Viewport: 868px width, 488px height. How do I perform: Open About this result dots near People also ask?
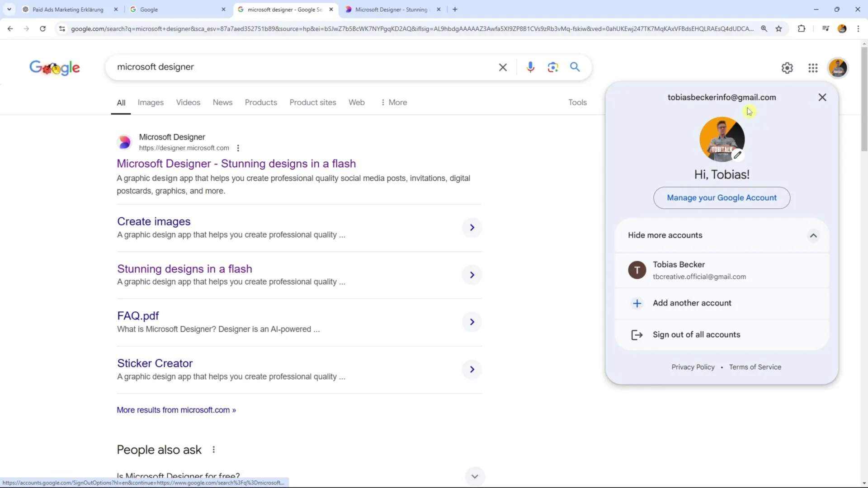(x=213, y=450)
